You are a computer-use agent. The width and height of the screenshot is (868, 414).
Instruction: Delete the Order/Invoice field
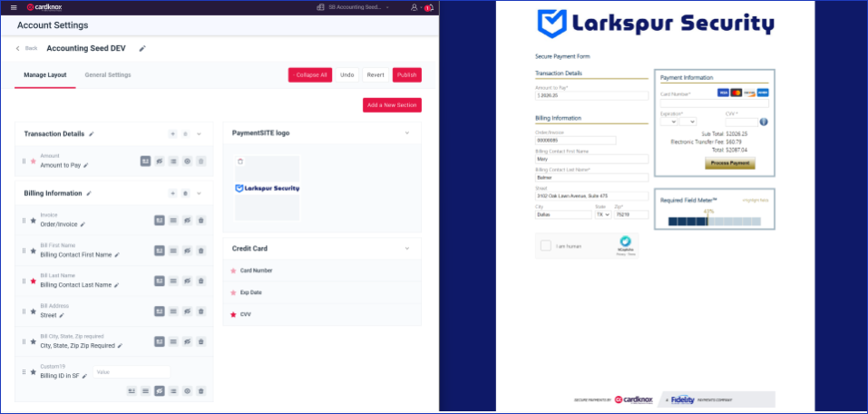pyautogui.click(x=201, y=221)
